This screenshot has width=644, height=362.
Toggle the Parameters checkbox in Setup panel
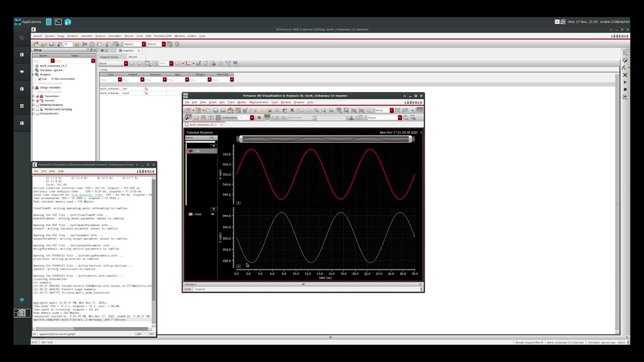tap(37, 96)
